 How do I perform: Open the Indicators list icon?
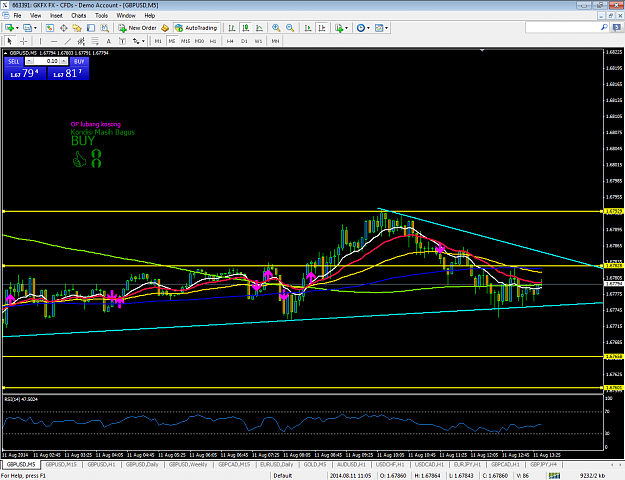click(x=339, y=28)
